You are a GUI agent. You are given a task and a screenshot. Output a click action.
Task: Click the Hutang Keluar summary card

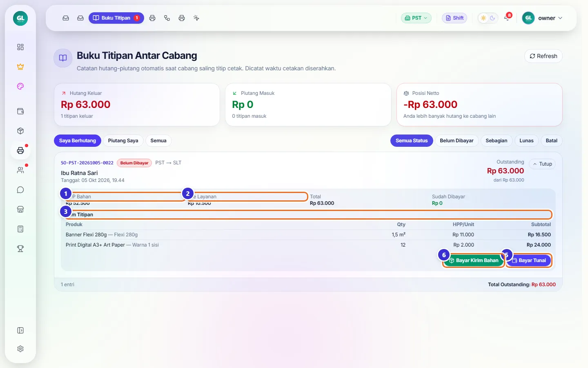click(137, 105)
